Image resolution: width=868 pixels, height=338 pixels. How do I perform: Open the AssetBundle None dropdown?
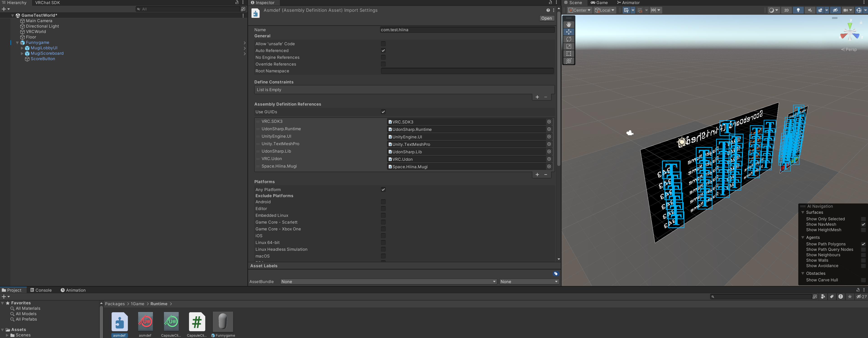(x=388, y=281)
